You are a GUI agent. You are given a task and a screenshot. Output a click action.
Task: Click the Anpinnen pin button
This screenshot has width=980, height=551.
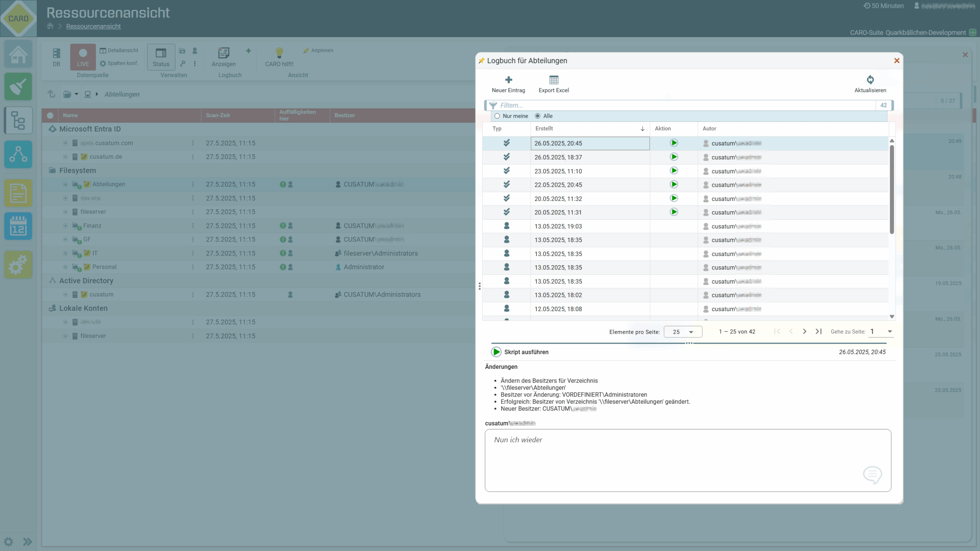pos(318,51)
